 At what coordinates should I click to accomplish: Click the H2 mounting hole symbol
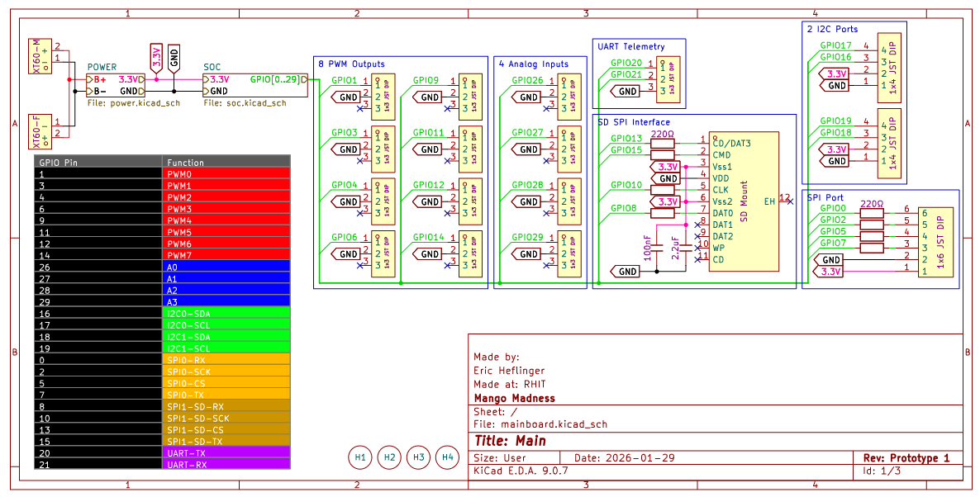point(389,457)
